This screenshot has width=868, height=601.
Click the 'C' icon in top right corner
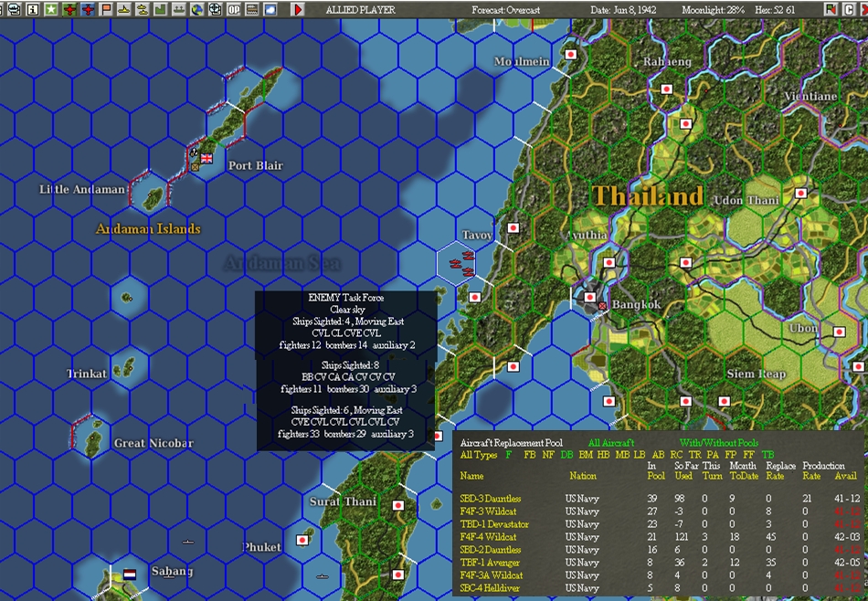point(848,9)
